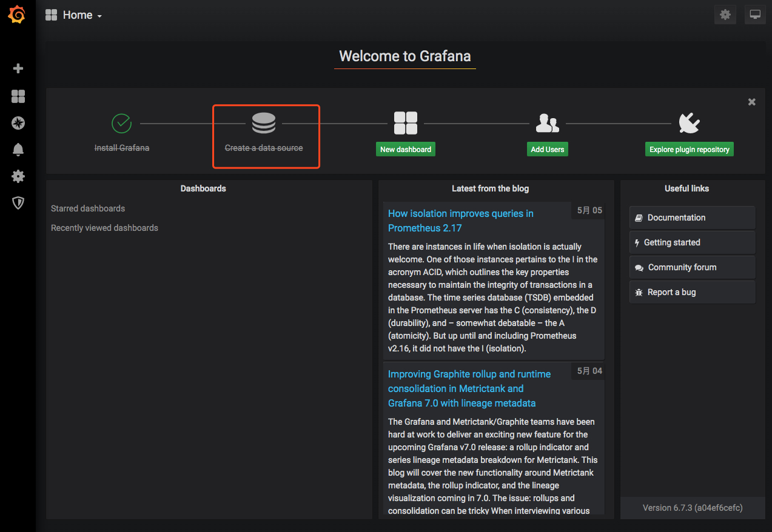Expand the Home dashboard dropdown
The width and height of the screenshot is (772, 532).
73,15
